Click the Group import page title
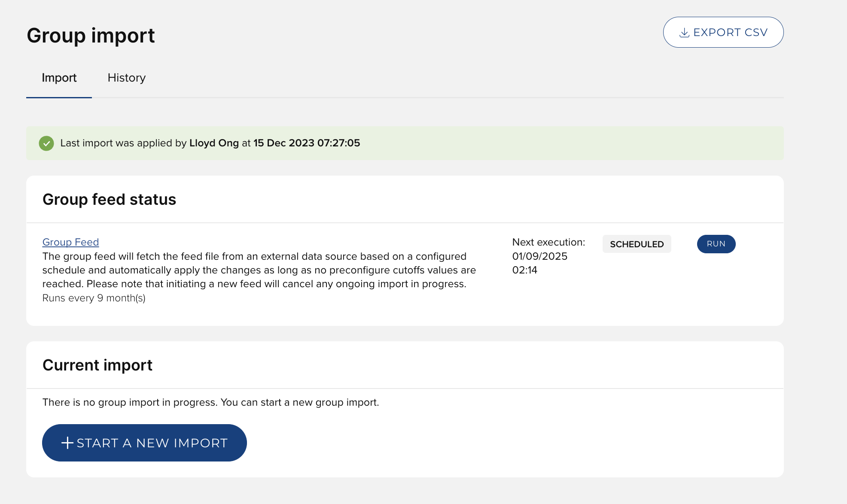Image resolution: width=847 pixels, height=504 pixels. (91, 35)
